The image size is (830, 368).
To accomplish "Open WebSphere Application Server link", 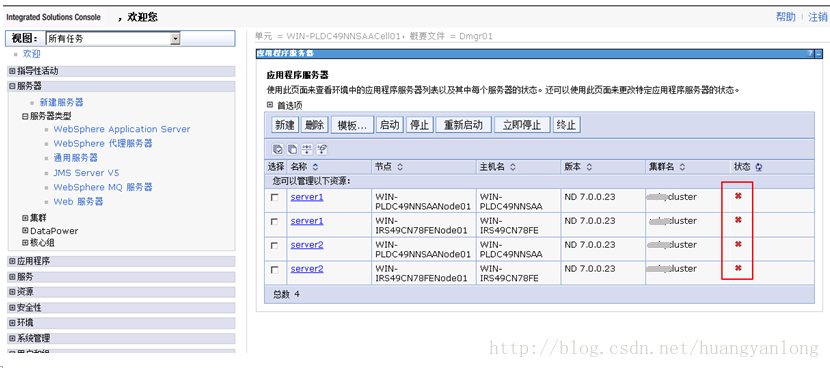I will [122, 129].
